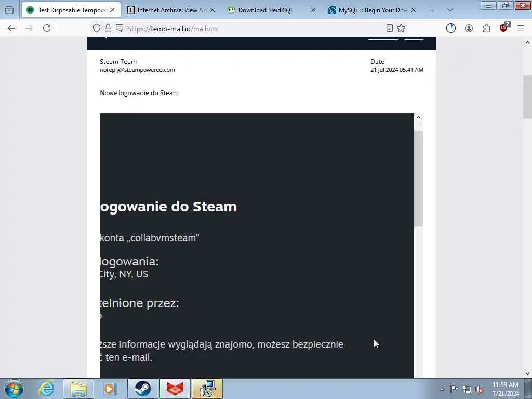The image size is (532, 399).
Task: Close the temp mail tab
Action: pyautogui.click(x=112, y=10)
